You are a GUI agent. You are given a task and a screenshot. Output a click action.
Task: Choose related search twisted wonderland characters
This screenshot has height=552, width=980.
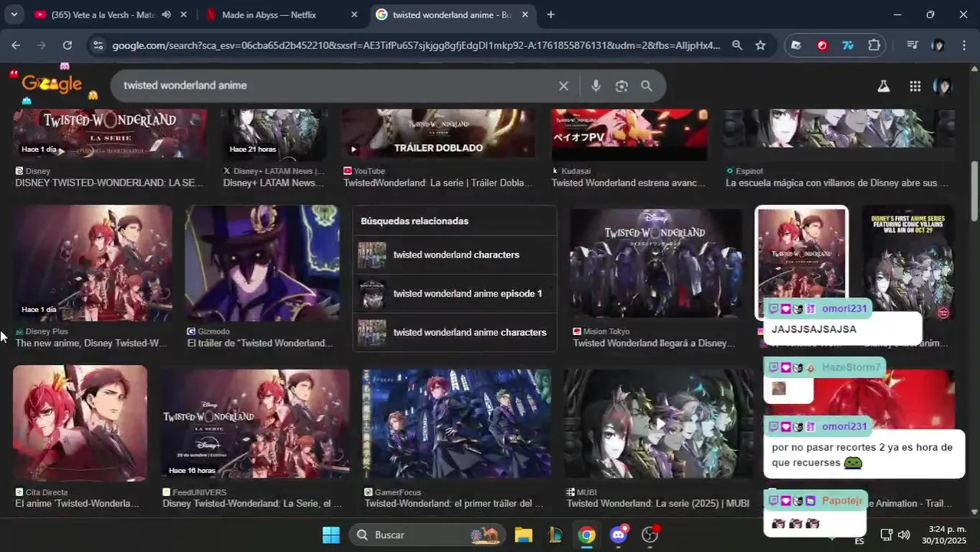click(455, 255)
